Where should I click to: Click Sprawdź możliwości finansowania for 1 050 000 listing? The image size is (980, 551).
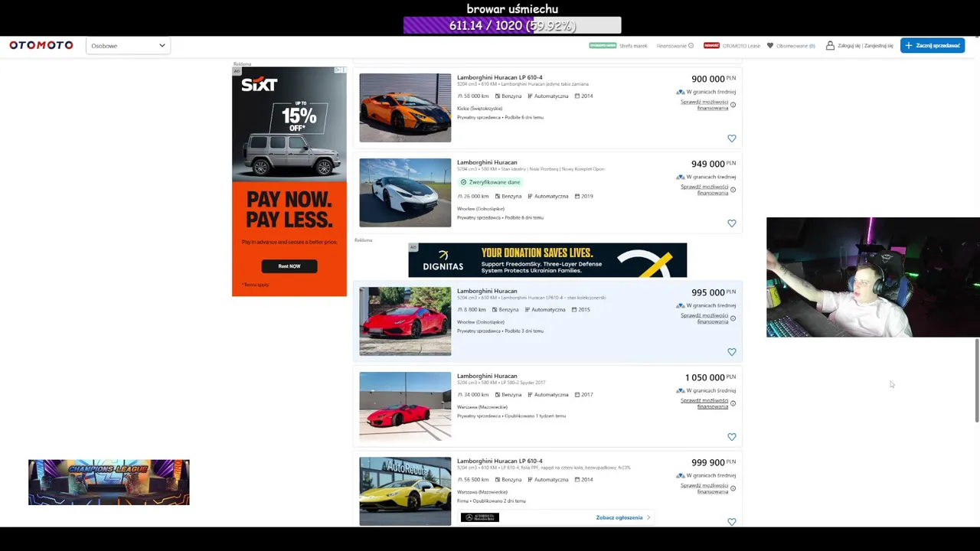704,403
